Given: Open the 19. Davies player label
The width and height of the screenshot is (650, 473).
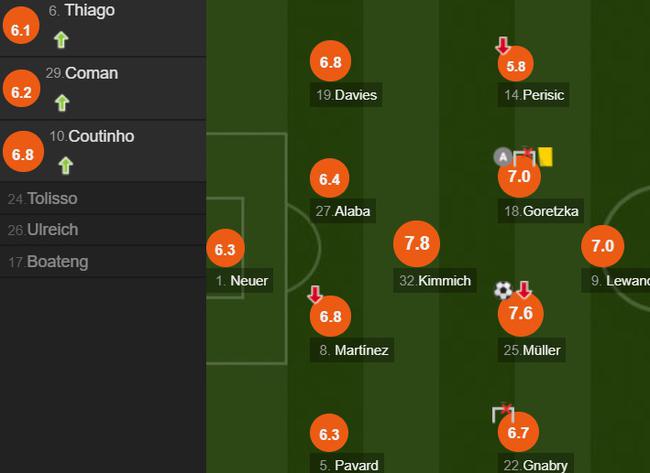Looking at the screenshot, I should (x=346, y=95).
